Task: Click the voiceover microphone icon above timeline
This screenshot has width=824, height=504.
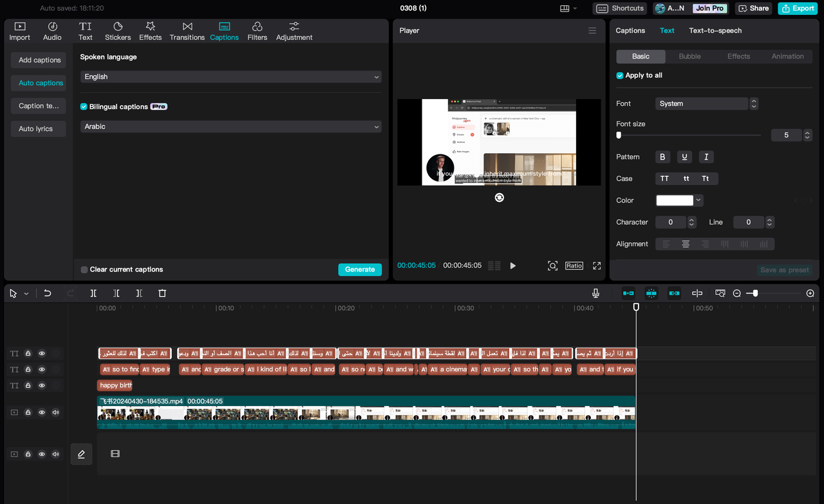Action: 595,293
